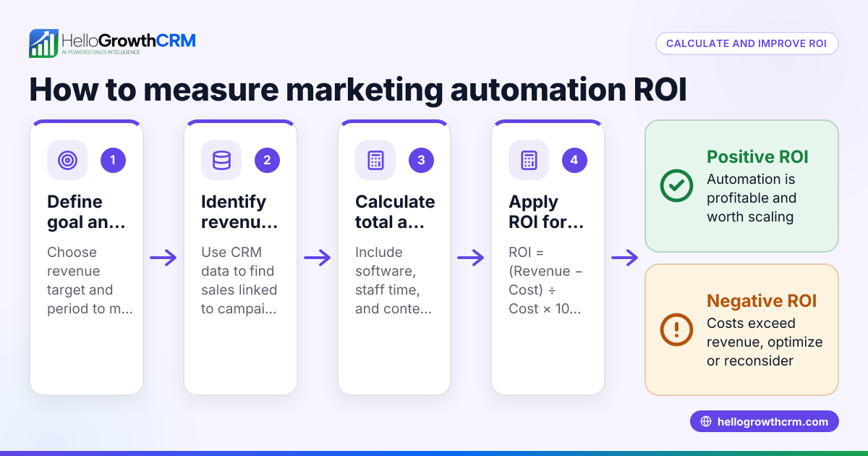This screenshot has width=868, height=456.
Task: Click the 'Negative ROI' heading
Action: pyautogui.click(x=762, y=301)
